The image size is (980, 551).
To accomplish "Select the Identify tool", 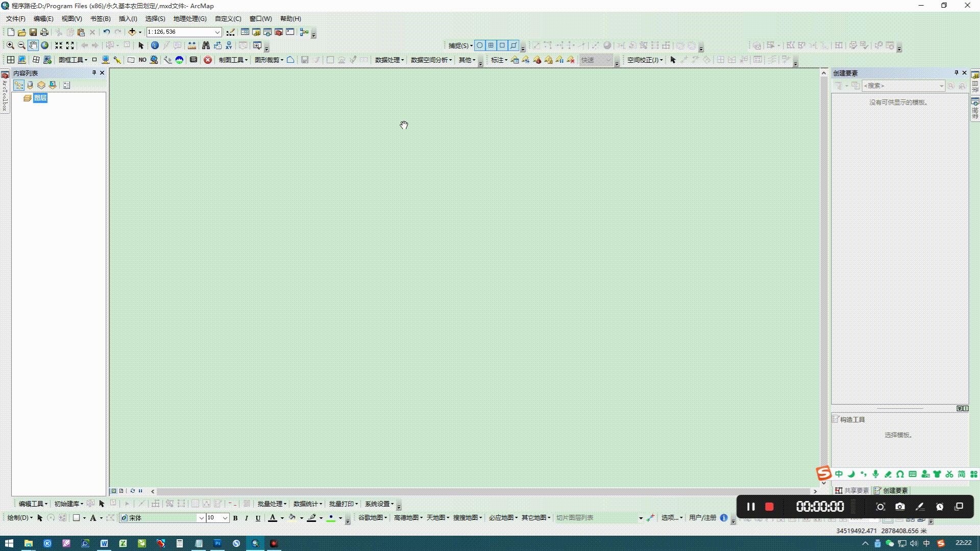I will point(155,45).
